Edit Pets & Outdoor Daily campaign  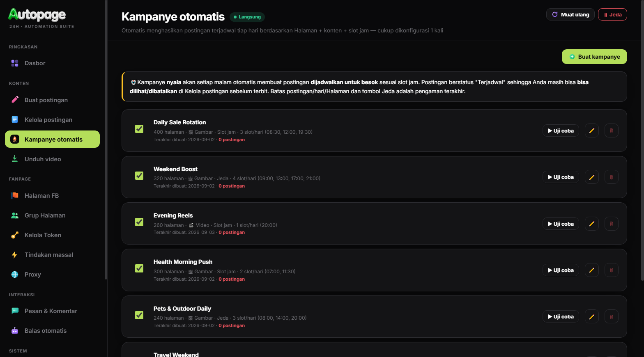[x=591, y=316]
